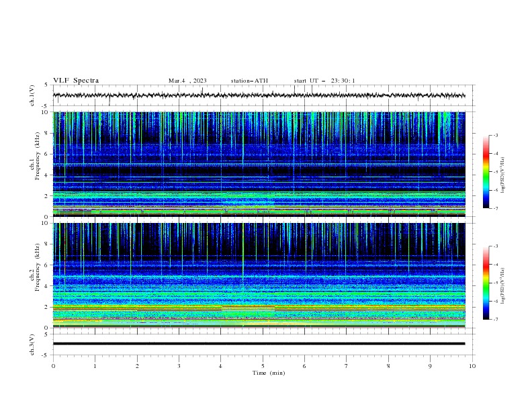
Task: Click the ch.3 flat black waveform line
Action: pos(259,344)
